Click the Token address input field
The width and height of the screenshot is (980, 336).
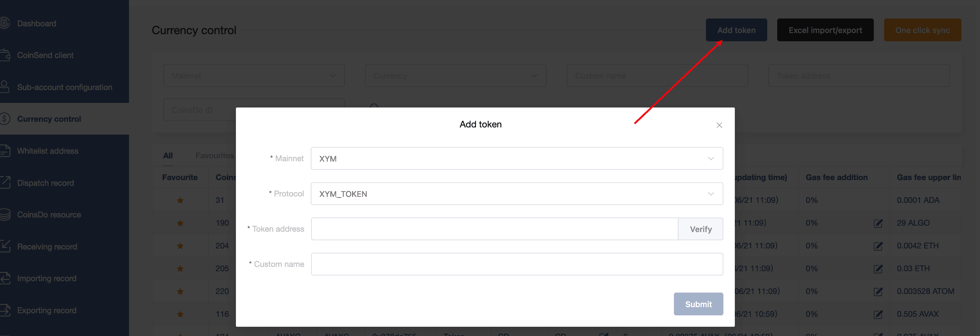(494, 229)
